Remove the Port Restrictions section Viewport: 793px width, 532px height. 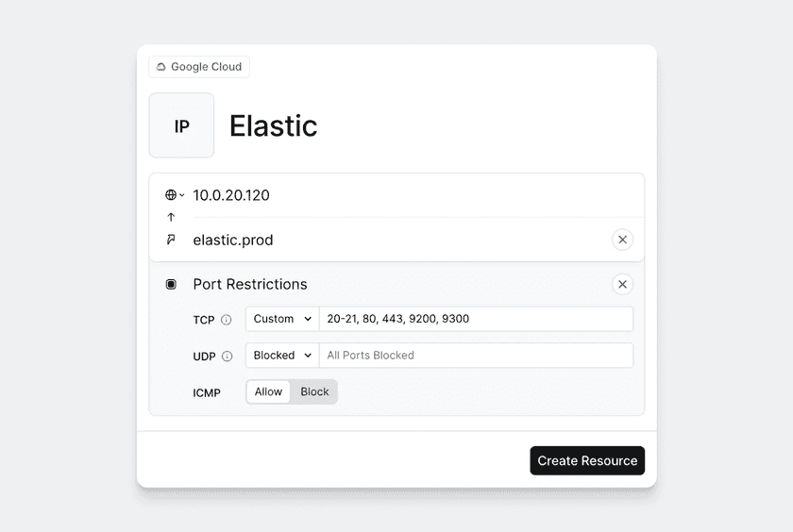click(x=622, y=284)
